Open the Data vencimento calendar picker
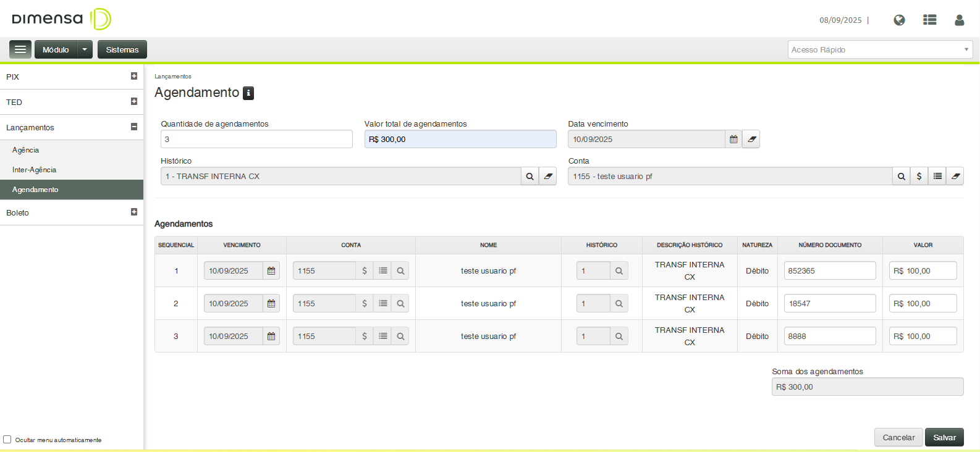 (733, 140)
